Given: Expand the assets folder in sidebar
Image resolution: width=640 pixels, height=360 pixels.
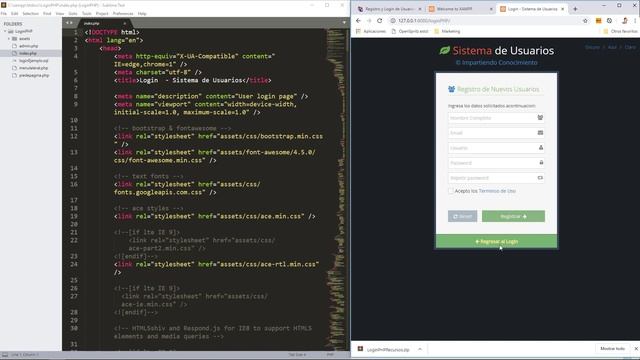Looking at the screenshot, I should 9,38.
